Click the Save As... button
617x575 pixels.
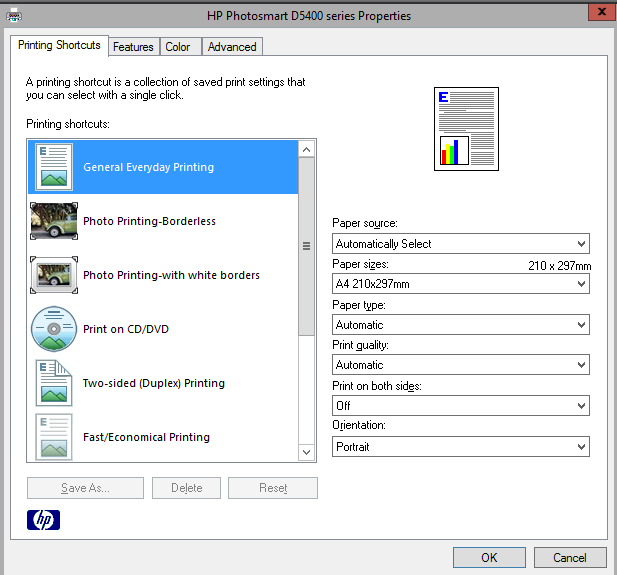tap(85, 488)
